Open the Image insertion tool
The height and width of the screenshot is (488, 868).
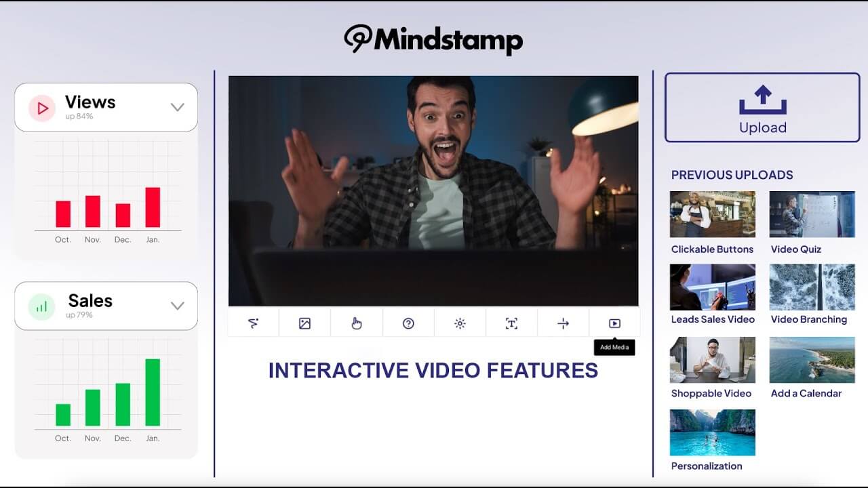point(304,323)
